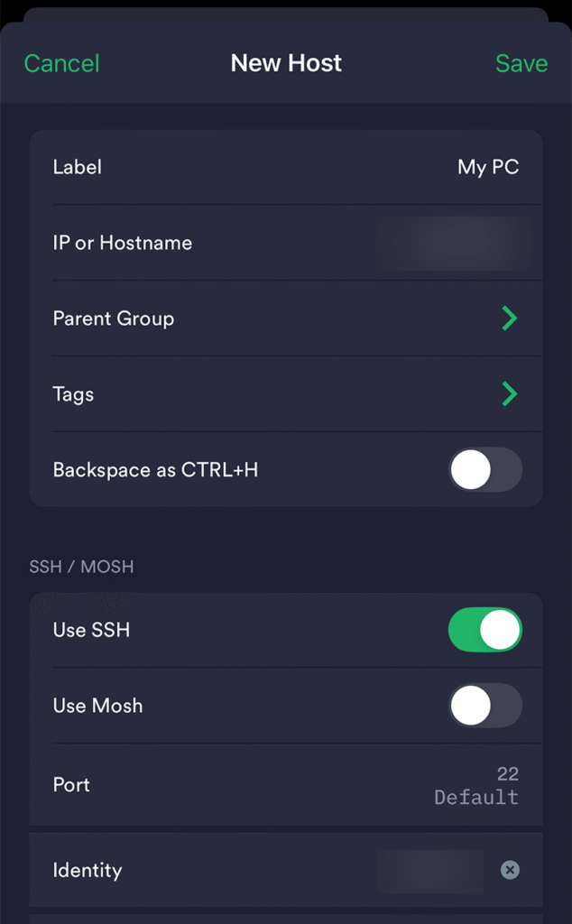The height and width of the screenshot is (924, 572).
Task: Save the new host
Action: tap(521, 64)
